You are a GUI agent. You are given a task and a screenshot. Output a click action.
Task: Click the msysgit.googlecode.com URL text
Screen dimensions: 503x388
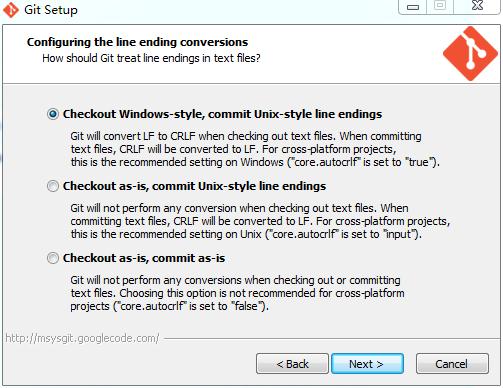[x=82, y=338]
